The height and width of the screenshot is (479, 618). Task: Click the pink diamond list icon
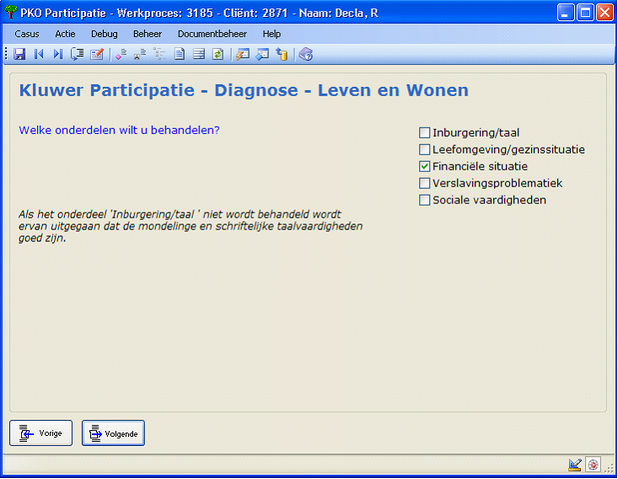point(121,54)
